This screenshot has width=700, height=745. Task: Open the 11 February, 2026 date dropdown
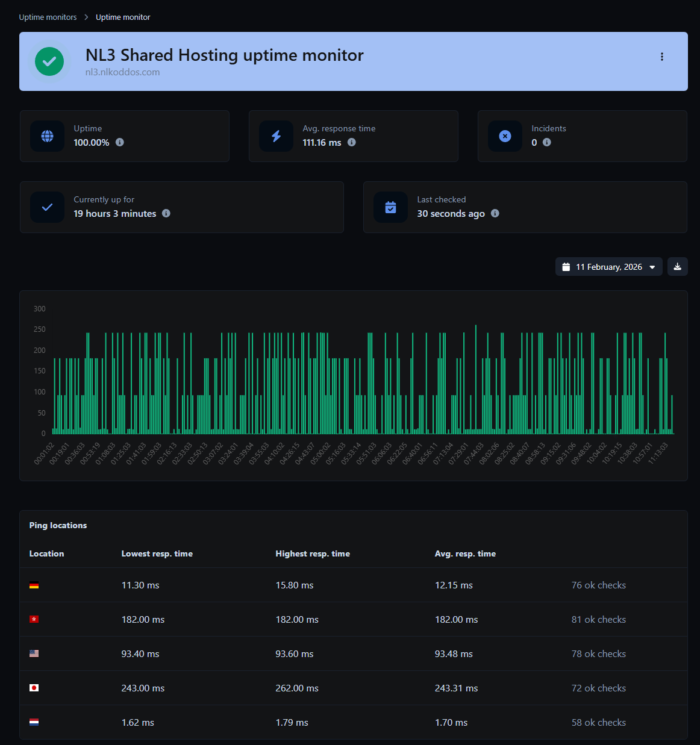(608, 267)
